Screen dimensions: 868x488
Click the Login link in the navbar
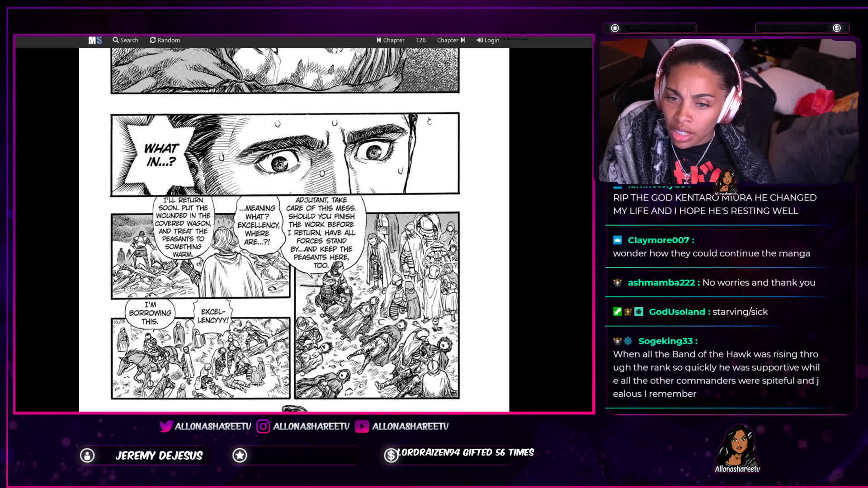click(488, 40)
